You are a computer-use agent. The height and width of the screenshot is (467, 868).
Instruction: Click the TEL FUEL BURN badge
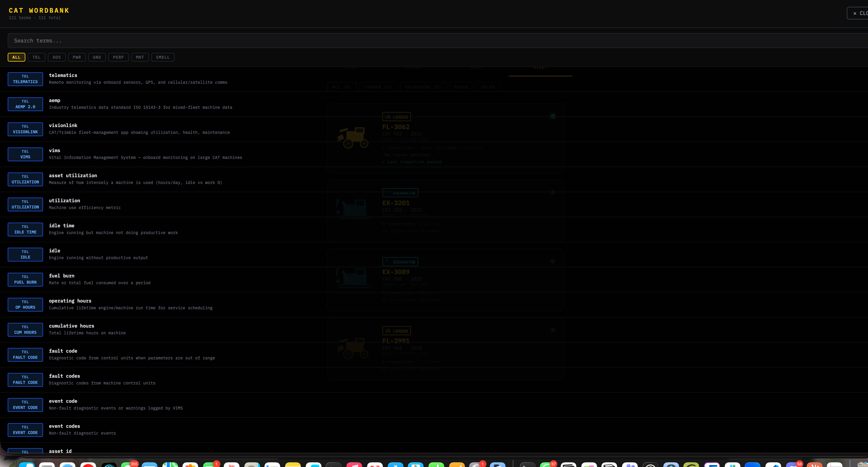click(25, 279)
